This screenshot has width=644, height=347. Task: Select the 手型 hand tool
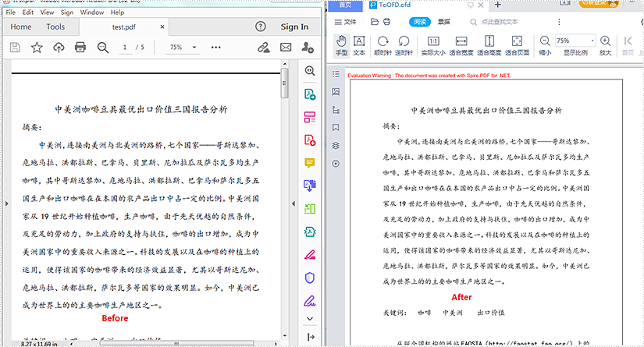(341, 45)
